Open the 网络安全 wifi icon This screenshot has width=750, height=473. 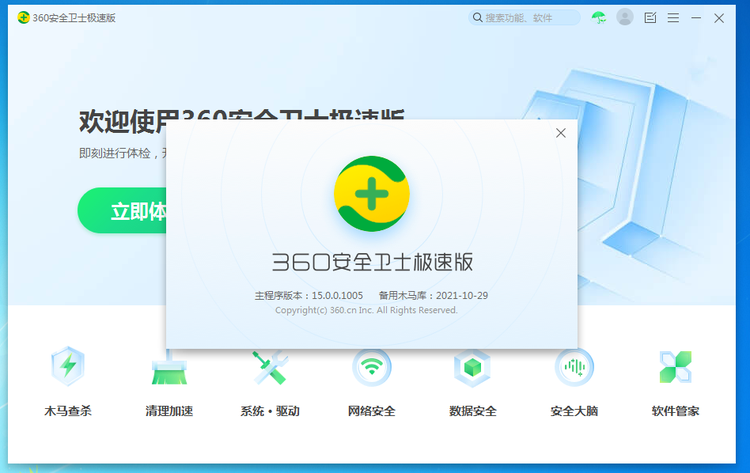[x=372, y=367]
